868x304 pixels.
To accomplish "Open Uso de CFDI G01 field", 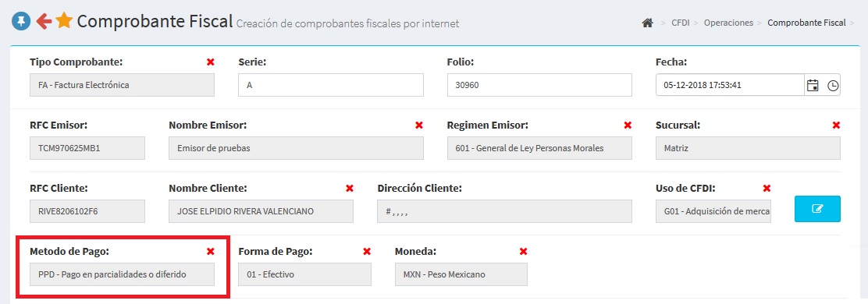I will tap(713, 211).
